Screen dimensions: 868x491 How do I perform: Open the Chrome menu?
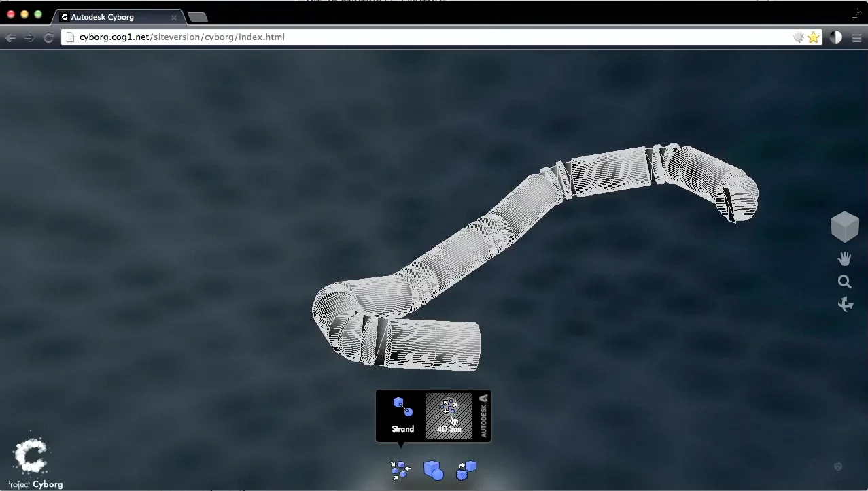click(x=856, y=37)
